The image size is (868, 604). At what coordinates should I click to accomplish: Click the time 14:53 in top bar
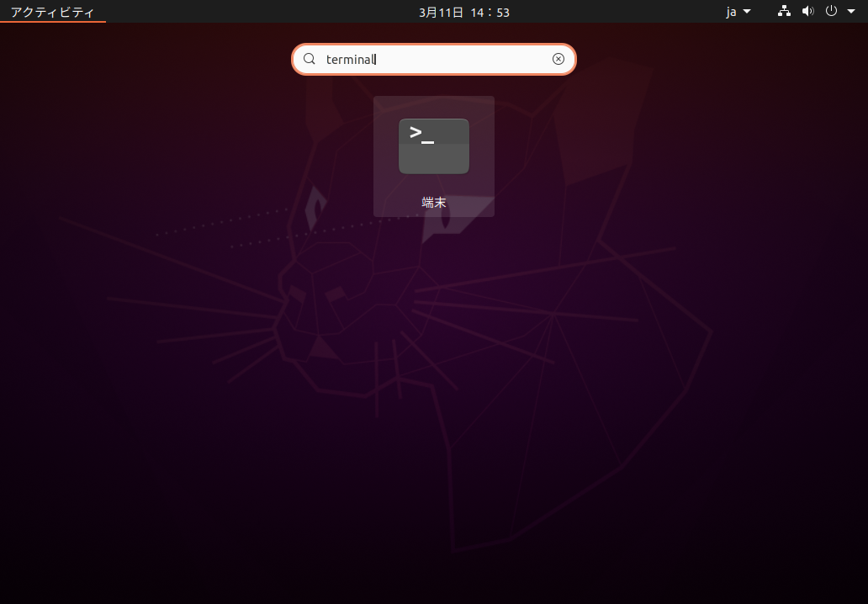coord(490,12)
